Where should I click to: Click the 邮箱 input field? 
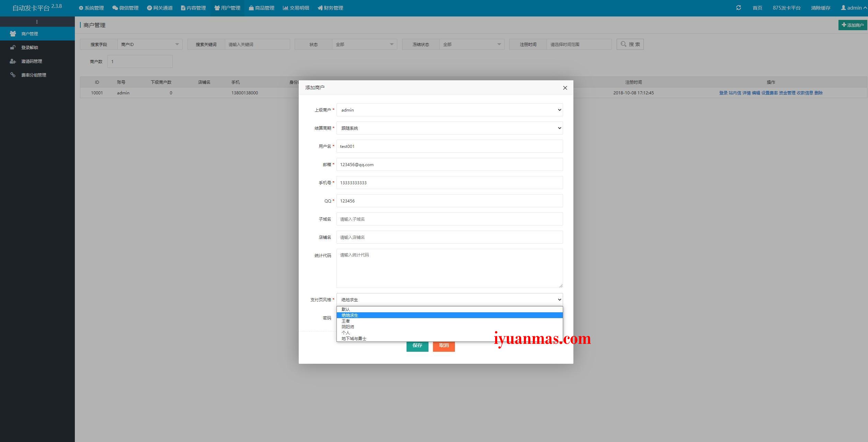(449, 164)
